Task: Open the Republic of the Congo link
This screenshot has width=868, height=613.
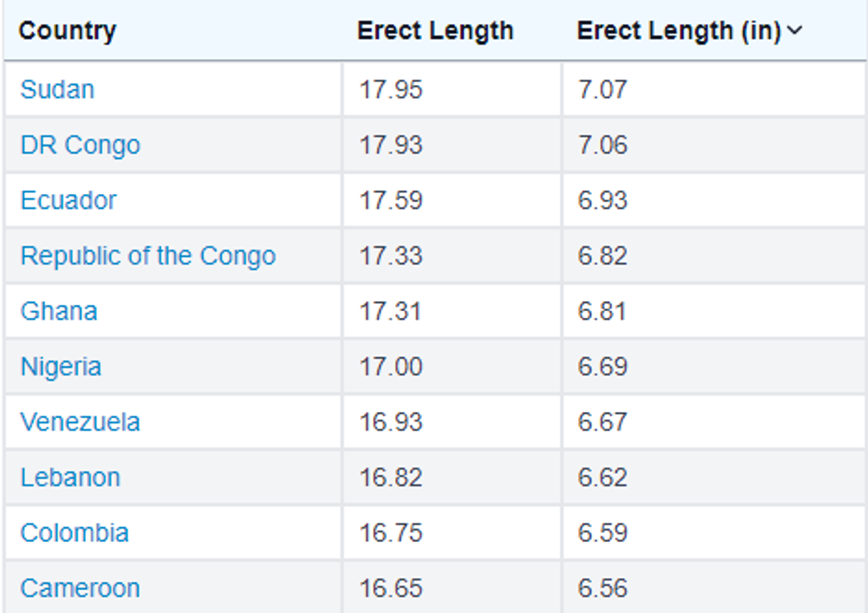Action: (148, 256)
